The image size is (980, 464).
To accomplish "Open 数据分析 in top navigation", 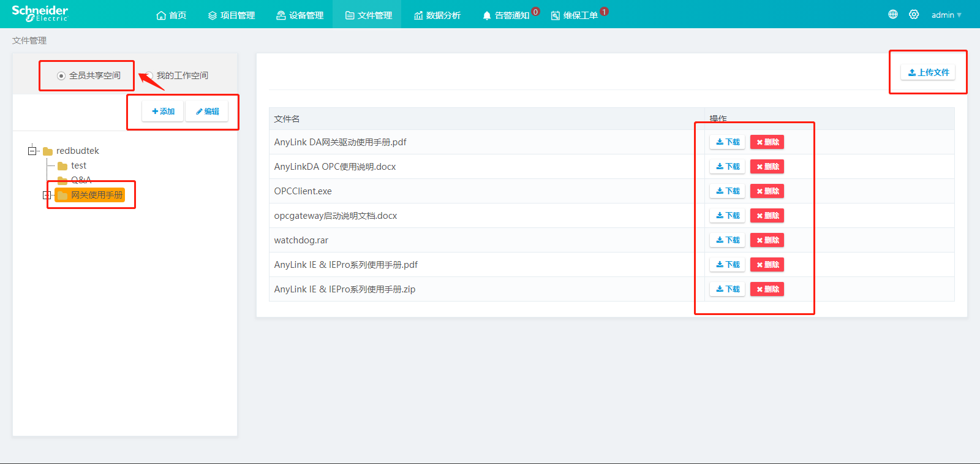I will [x=437, y=15].
